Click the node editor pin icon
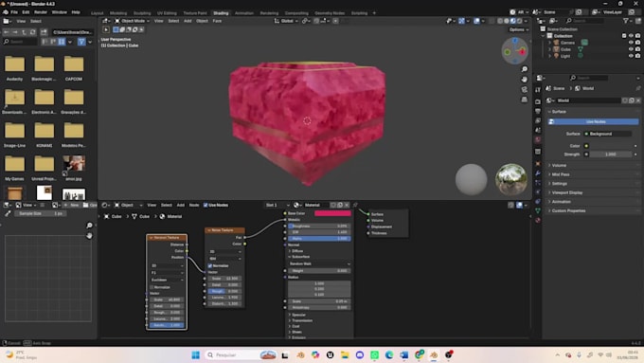The height and width of the screenshot is (363, 644). coord(355,205)
